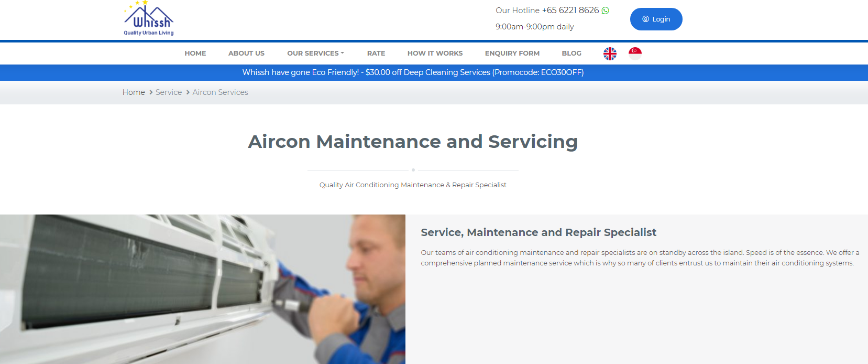Click the blue Login button
This screenshot has width=868, height=364.
656,19
